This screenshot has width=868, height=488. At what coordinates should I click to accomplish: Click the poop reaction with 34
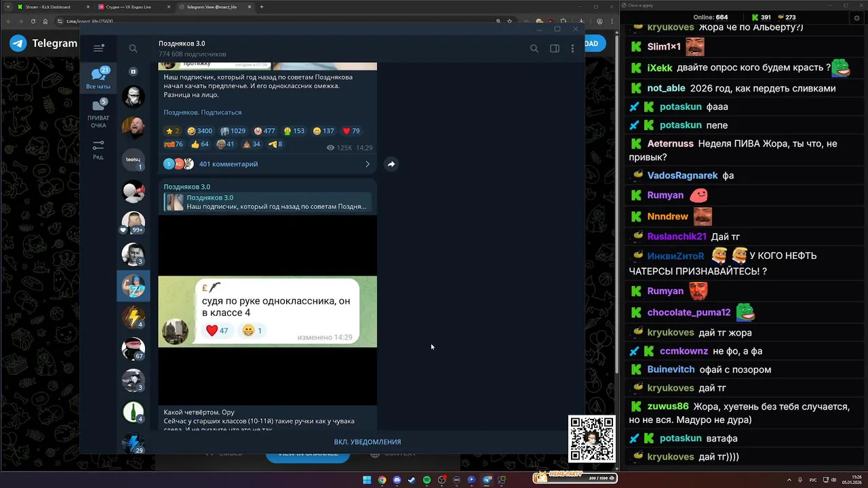tap(251, 144)
